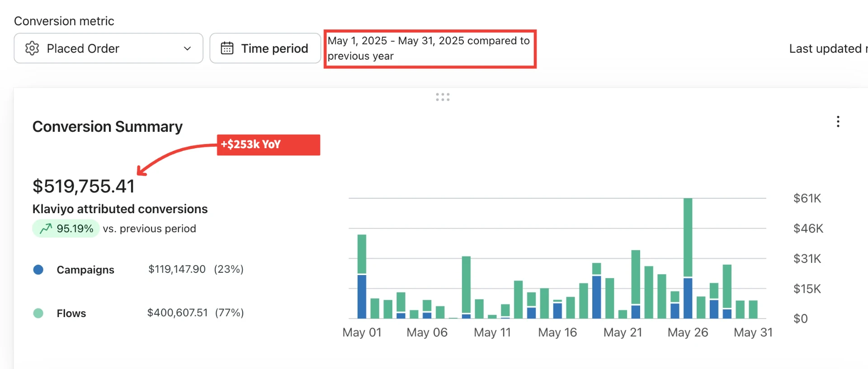The height and width of the screenshot is (369, 868).
Task: Select the Campaigns legend label
Action: [85, 270]
